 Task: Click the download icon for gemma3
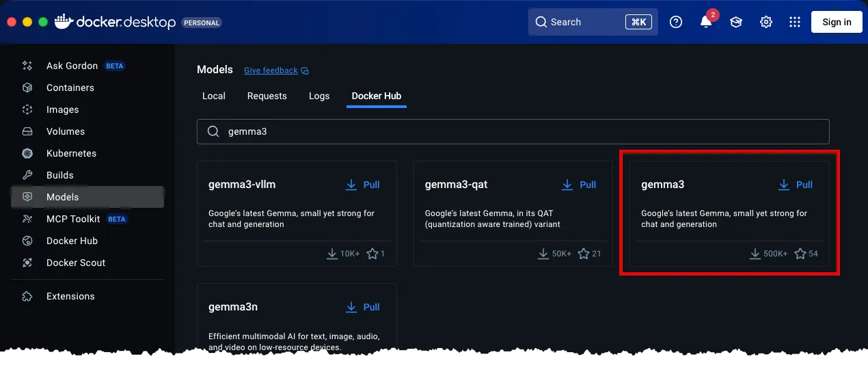coord(784,185)
